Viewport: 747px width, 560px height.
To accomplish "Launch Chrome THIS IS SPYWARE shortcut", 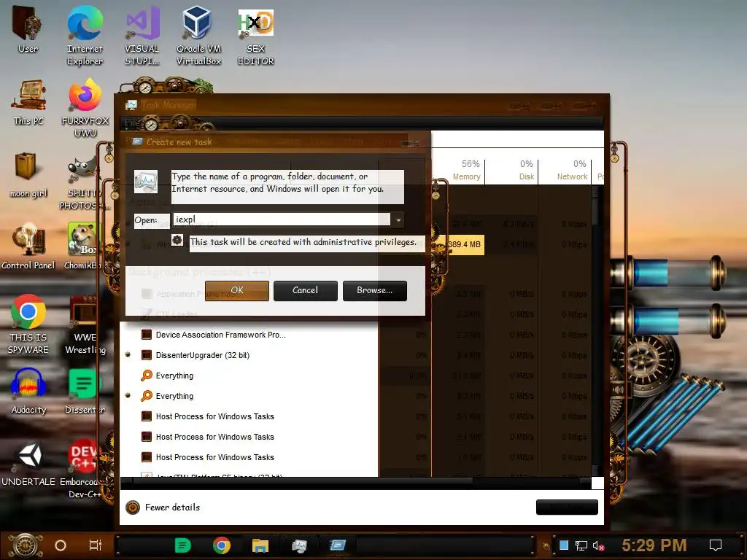I will coord(28,324).
